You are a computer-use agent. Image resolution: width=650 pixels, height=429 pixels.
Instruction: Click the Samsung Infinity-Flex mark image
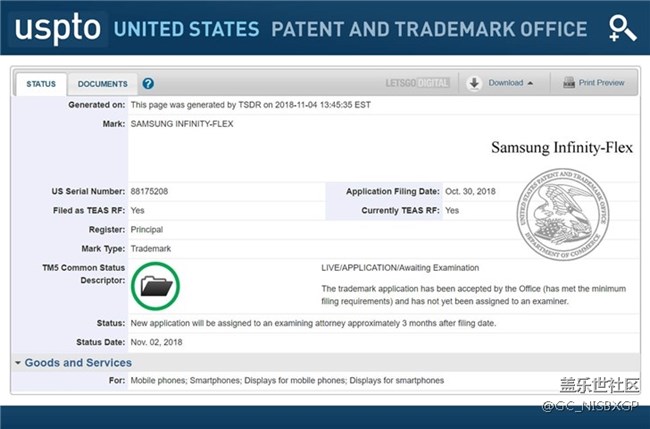[561, 147]
